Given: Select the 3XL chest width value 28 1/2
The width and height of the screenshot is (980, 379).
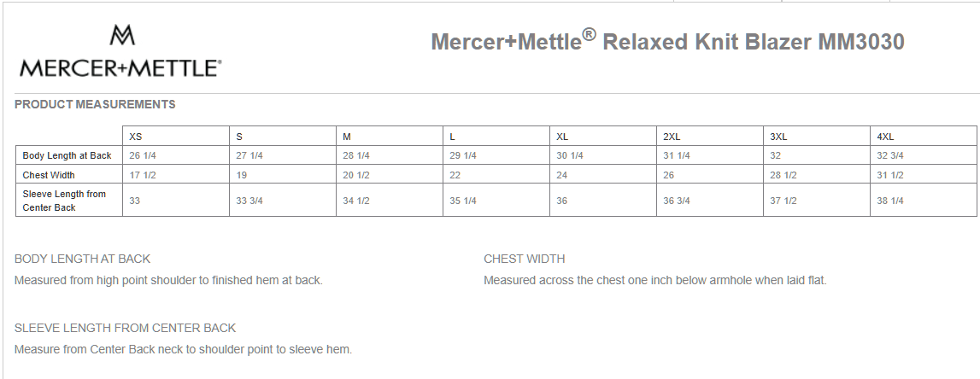Looking at the screenshot, I should 783,175.
